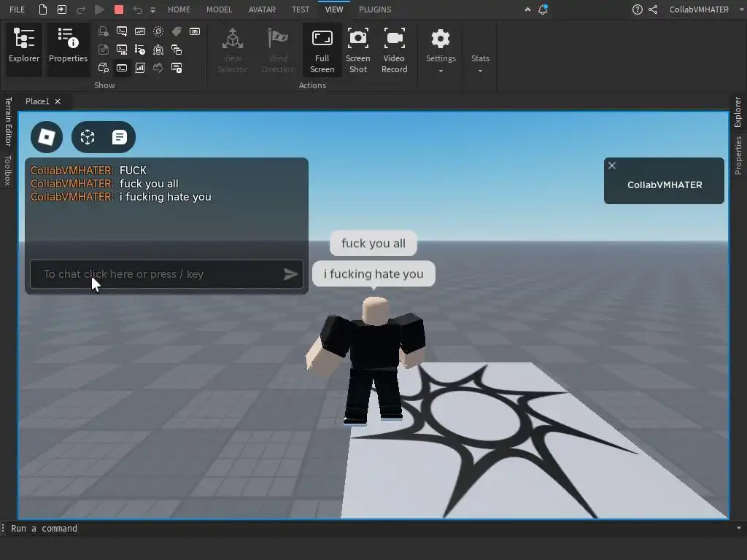Click the help question mark icon

tap(637, 9)
